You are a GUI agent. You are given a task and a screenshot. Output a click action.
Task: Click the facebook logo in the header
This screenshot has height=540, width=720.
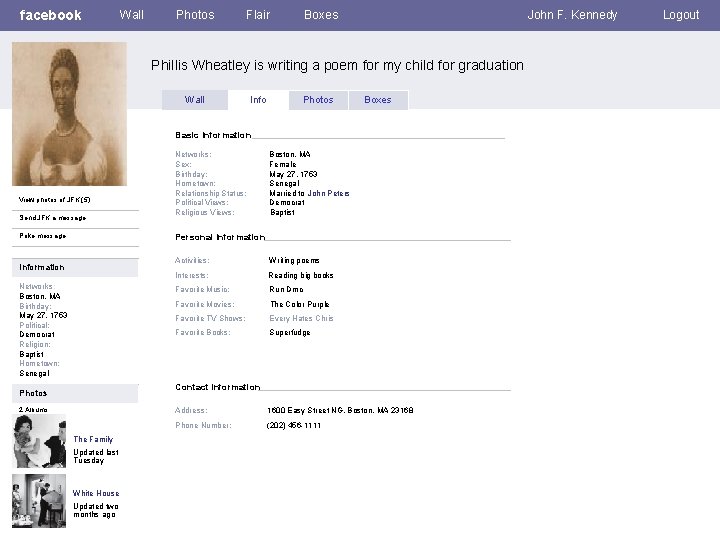tap(51, 15)
